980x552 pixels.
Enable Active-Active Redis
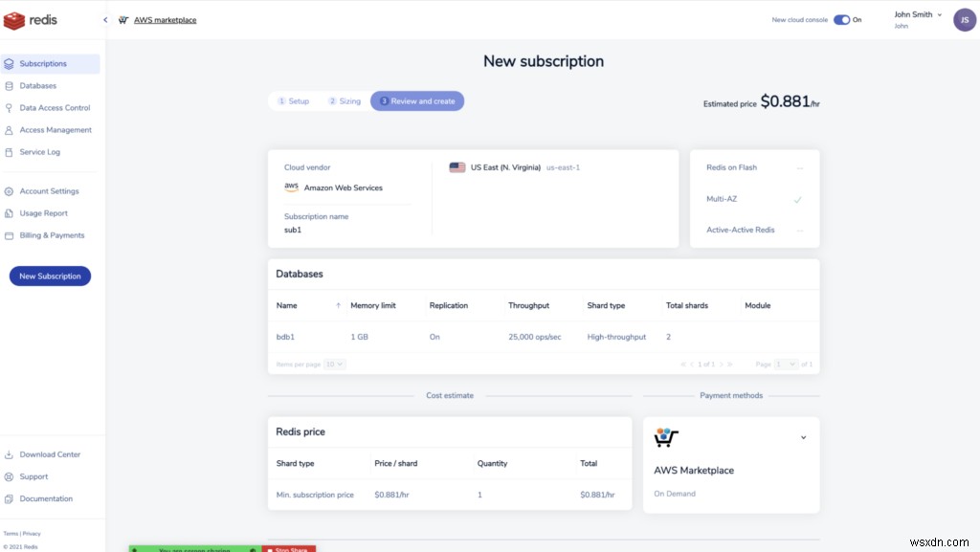pyautogui.click(x=800, y=230)
